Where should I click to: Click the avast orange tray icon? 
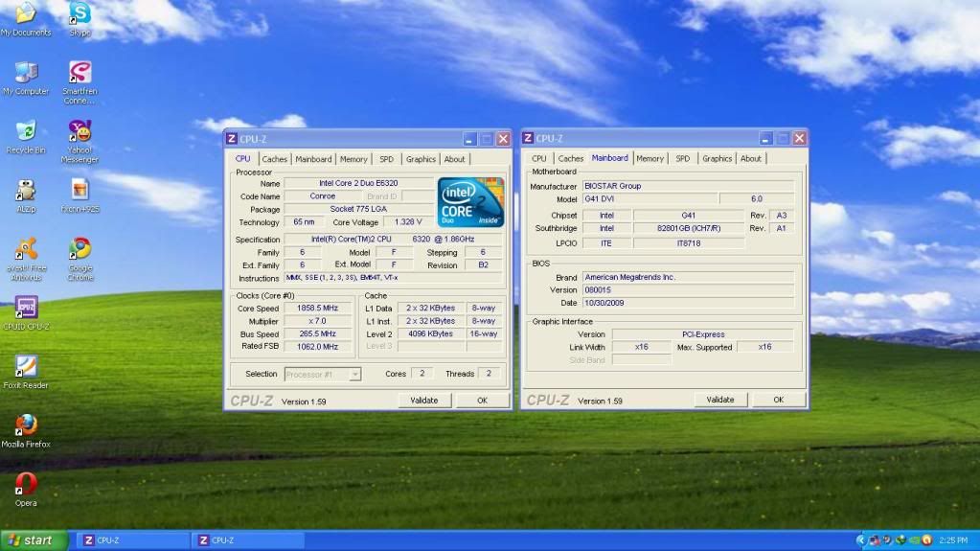tap(927, 540)
